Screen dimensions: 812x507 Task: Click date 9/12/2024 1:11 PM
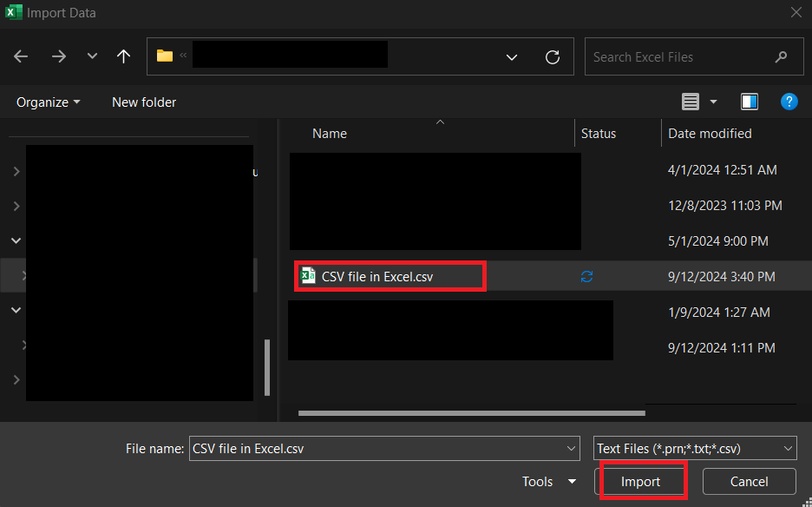pos(722,348)
